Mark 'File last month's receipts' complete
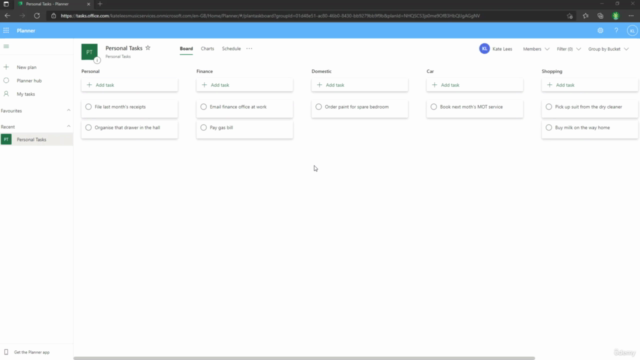This screenshot has height=360, width=640. click(89, 107)
